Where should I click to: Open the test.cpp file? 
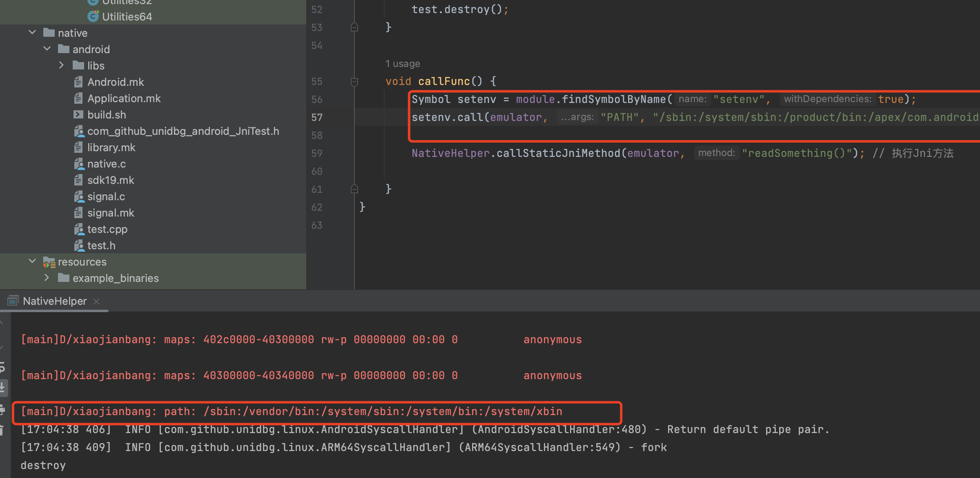(x=107, y=229)
